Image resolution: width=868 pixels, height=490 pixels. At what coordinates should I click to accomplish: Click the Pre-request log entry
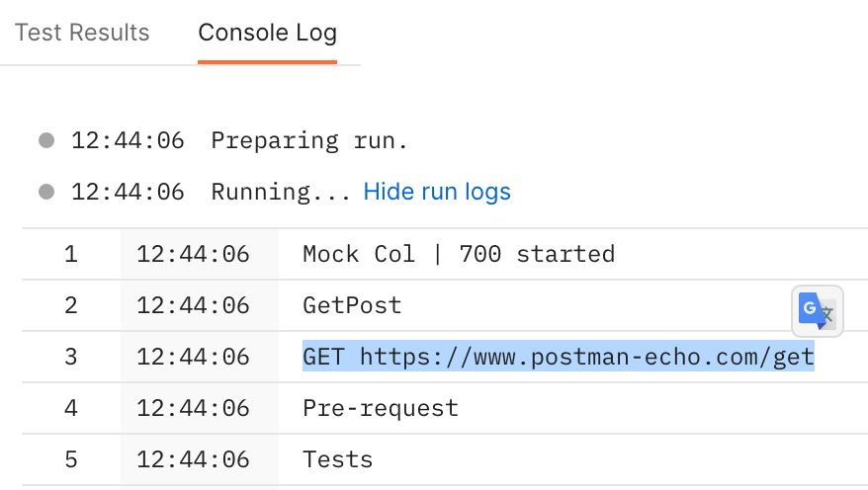click(381, 408)
